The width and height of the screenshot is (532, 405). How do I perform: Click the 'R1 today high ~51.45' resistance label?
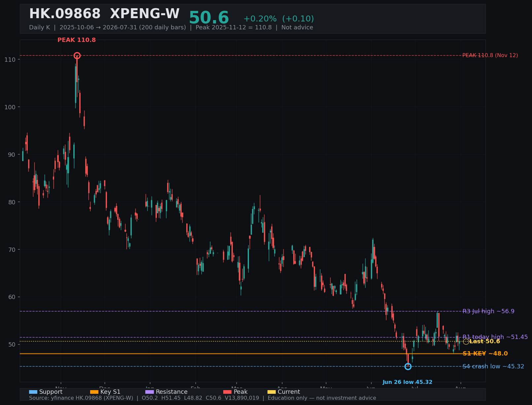point(495,337)
